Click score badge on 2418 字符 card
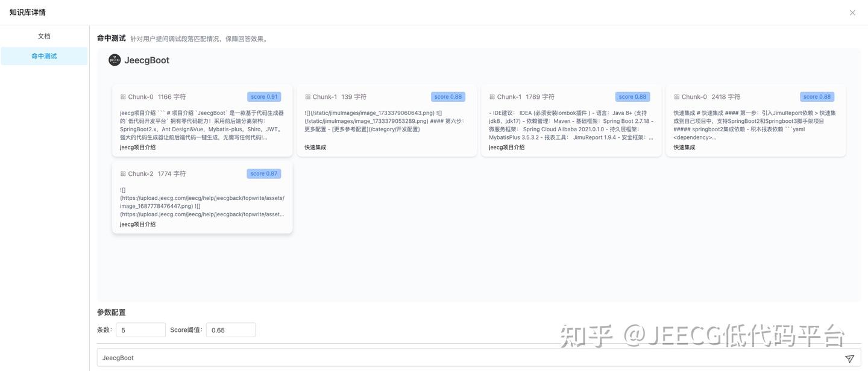The width and height of the screenshot is (868, 371). (817, 97)
